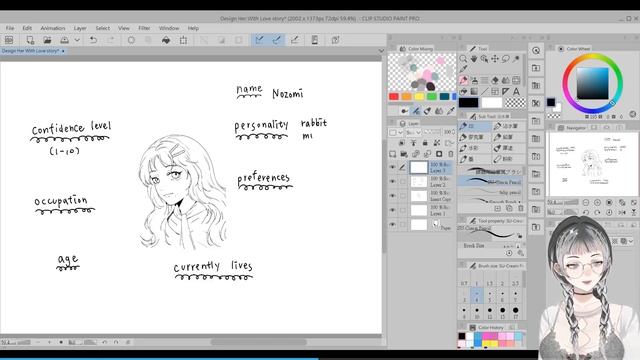
Task: Hide Layer 3 with its eye icon
Action: point(393,167)
